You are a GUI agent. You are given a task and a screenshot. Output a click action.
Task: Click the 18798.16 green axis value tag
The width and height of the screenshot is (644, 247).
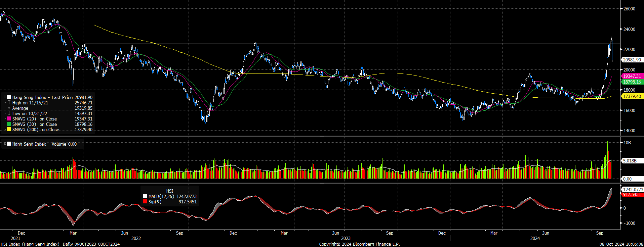pyautogui.click(x=632, y=82)
